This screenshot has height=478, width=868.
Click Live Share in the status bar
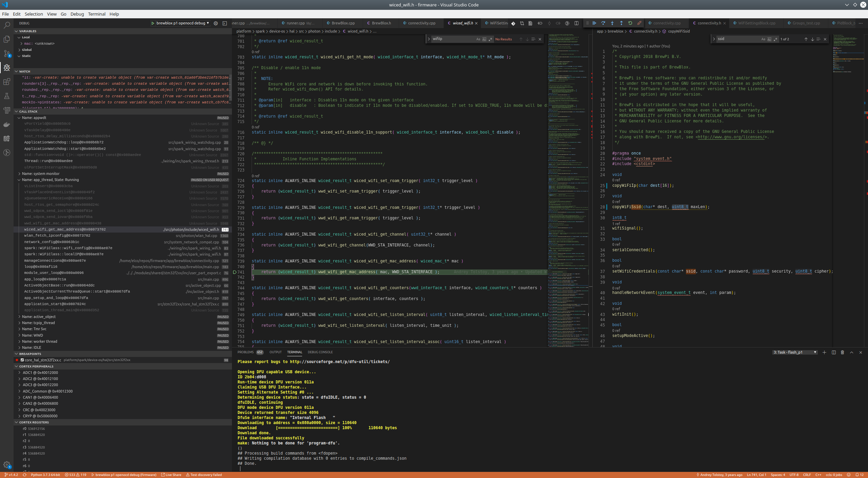point(171,475)
